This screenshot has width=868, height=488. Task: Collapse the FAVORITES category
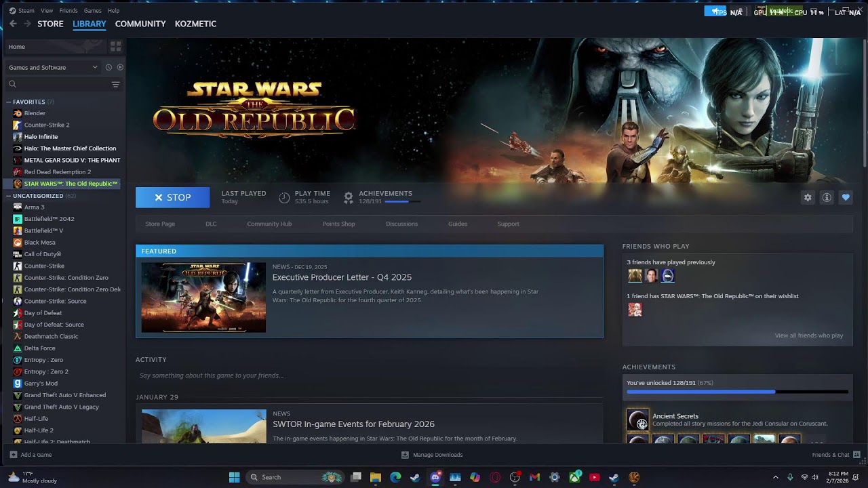click(x=8, y=102)
